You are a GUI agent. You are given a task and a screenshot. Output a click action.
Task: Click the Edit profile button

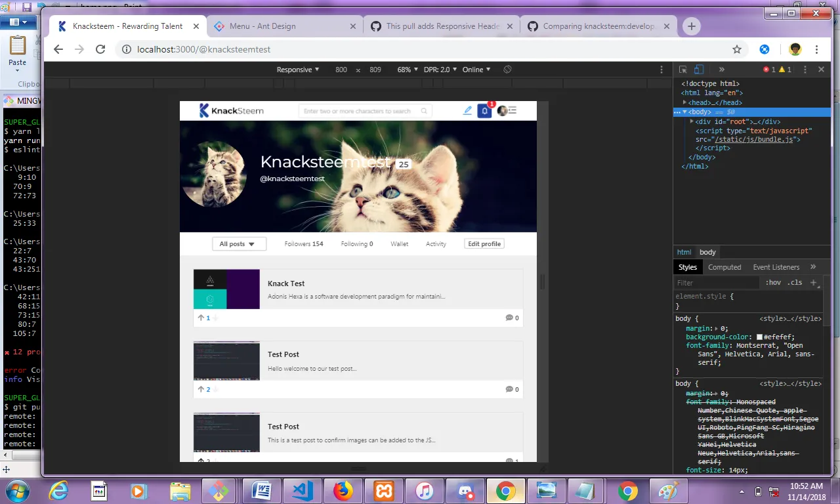click(x=484, y=243)
